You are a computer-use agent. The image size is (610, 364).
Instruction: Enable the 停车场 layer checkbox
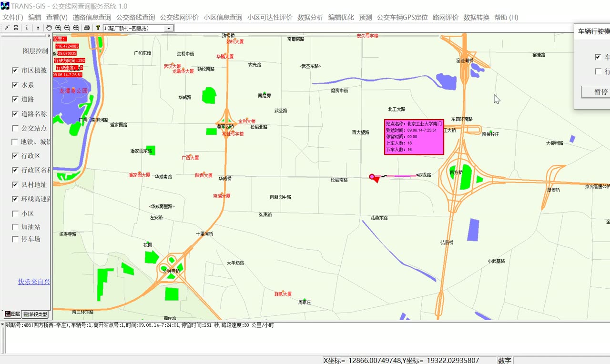point(15,239)
